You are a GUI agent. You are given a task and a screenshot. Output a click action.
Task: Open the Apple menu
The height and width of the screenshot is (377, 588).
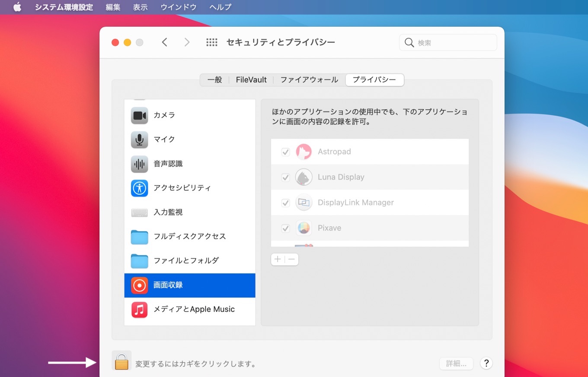pos(17,7)
